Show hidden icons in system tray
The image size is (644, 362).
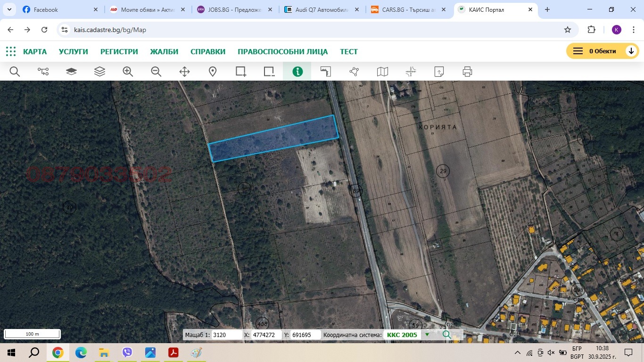click(517, 352)
